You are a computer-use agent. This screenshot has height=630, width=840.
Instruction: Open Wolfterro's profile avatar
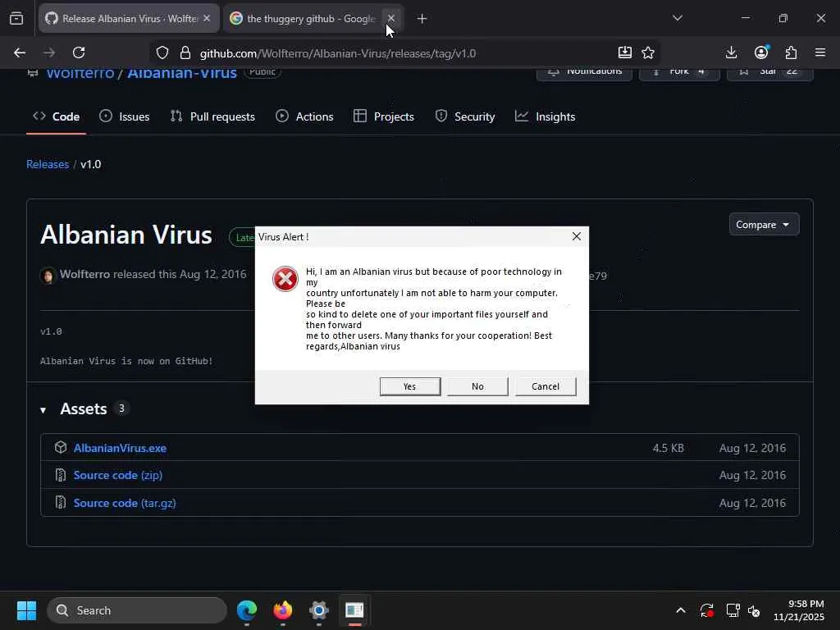click(x=48, y=276)
